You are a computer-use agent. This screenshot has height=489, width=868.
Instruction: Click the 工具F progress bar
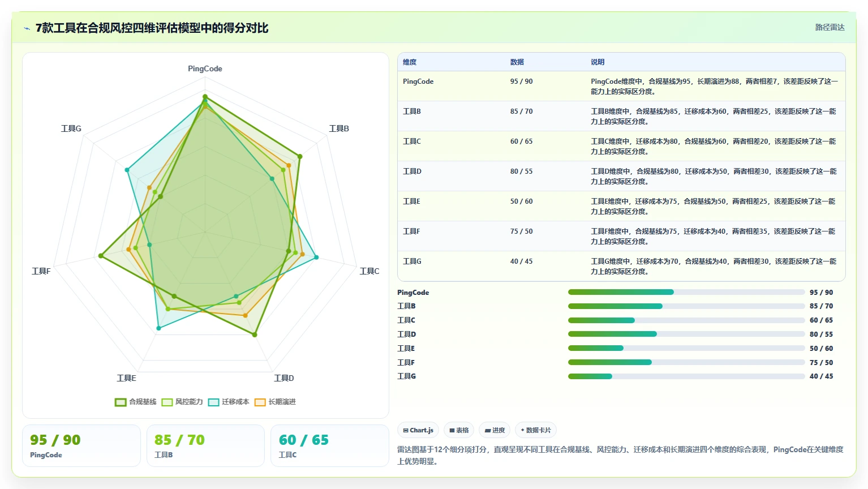coord(686,362)
